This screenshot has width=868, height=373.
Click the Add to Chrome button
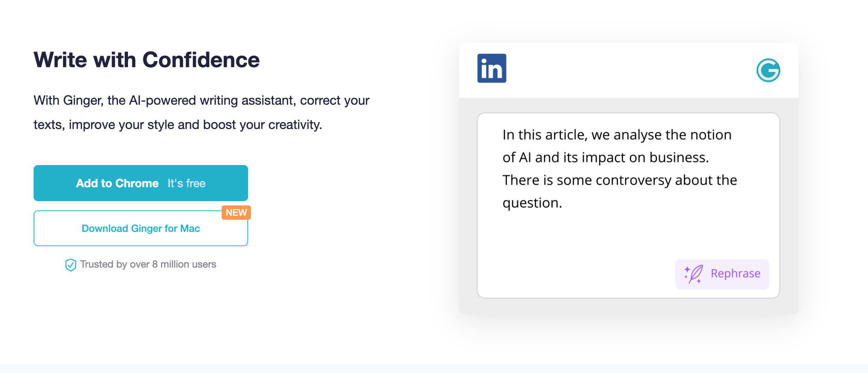pos(140,183)
